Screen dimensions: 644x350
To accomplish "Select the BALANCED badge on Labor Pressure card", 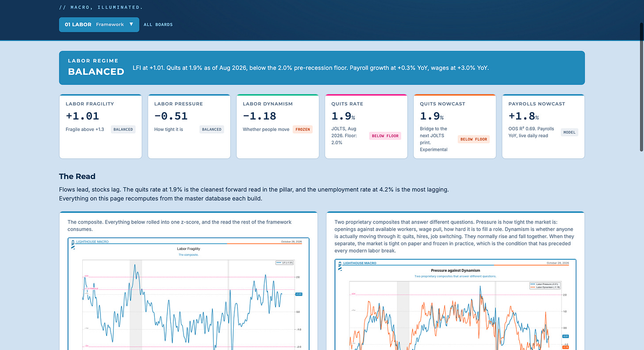I will point(211,129).
